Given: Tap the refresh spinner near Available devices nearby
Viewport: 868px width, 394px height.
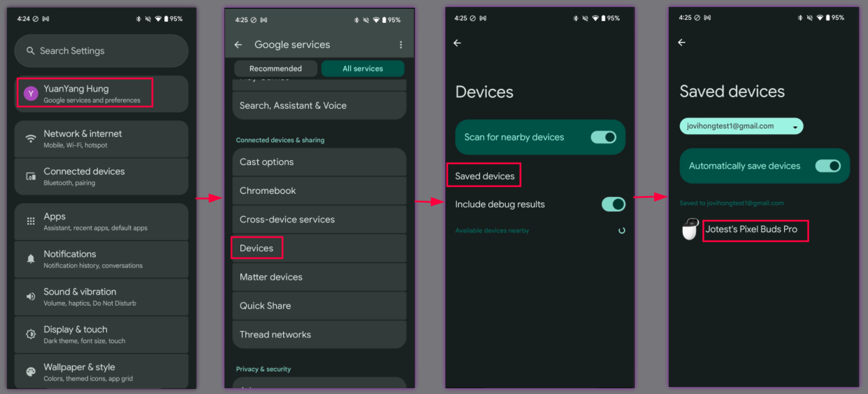Looking at the screenshot, I should (x=621, y=231).
